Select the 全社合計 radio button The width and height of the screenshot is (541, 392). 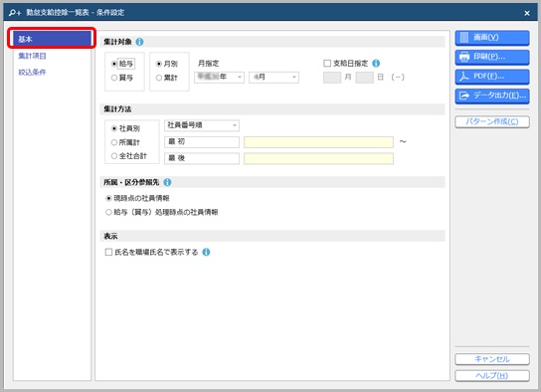(114, 156)
